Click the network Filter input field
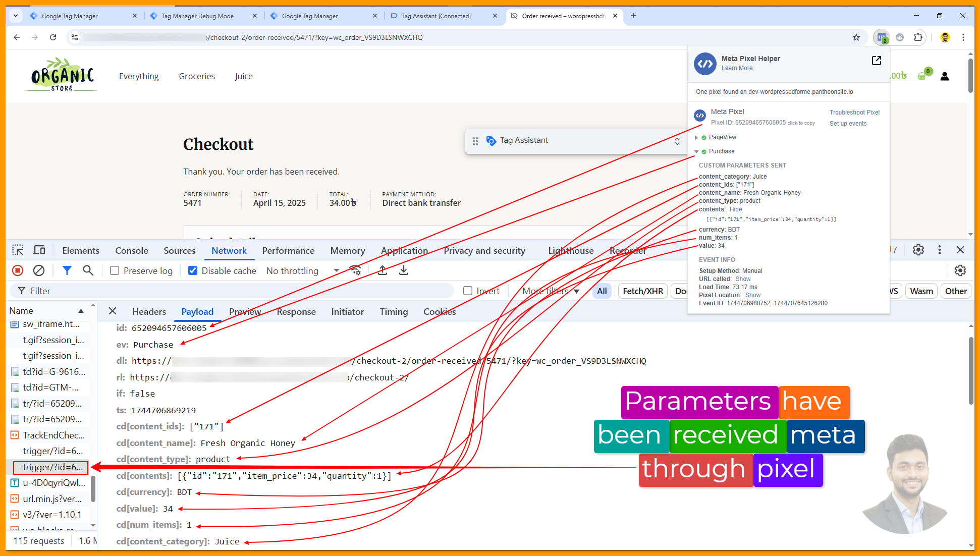Image resolution: width=980 pixels, height=556 pixels. (232, 291)
